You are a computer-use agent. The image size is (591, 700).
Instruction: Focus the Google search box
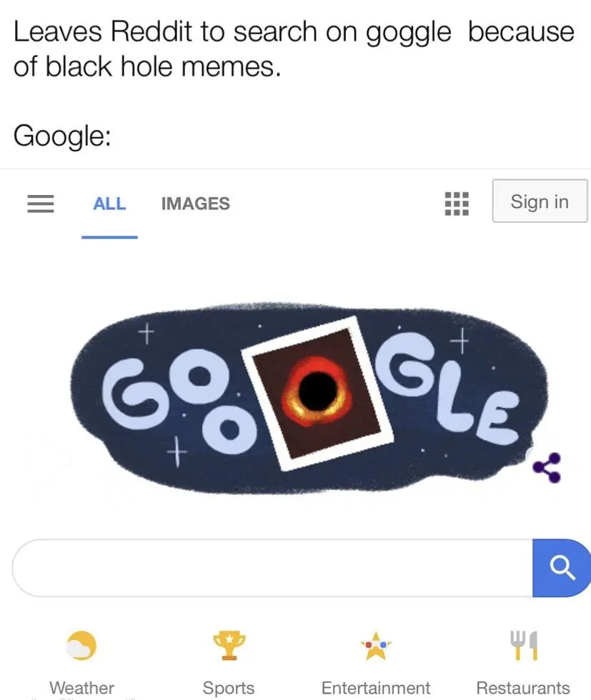point(272,568)
